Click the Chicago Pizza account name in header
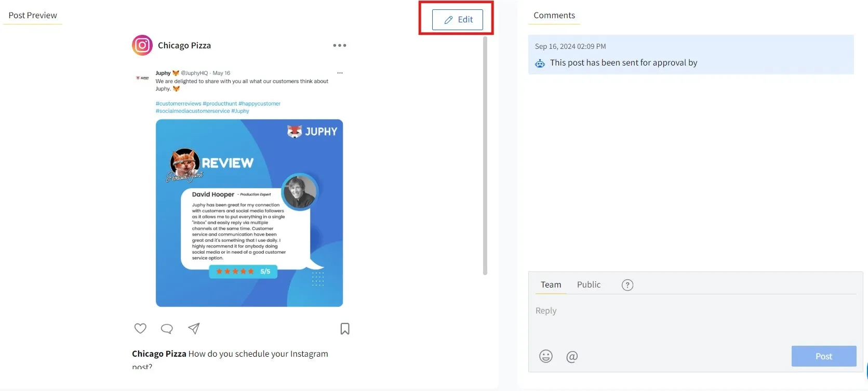868x391 pixels. point(184,46)
